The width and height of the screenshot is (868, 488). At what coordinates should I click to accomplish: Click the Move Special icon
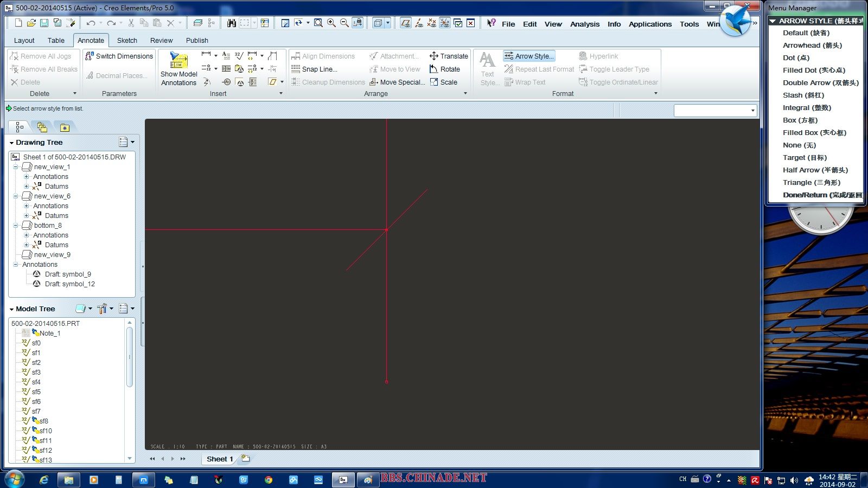coord(374,82)
